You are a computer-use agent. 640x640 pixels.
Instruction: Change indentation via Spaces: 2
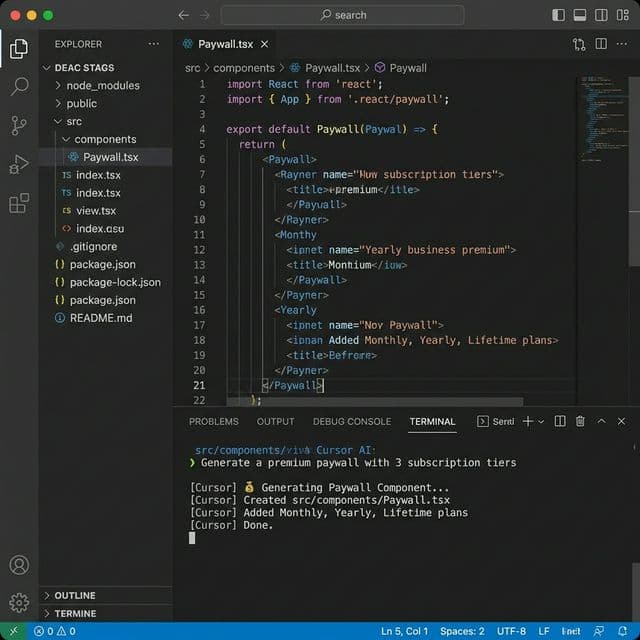coord(462,631)
